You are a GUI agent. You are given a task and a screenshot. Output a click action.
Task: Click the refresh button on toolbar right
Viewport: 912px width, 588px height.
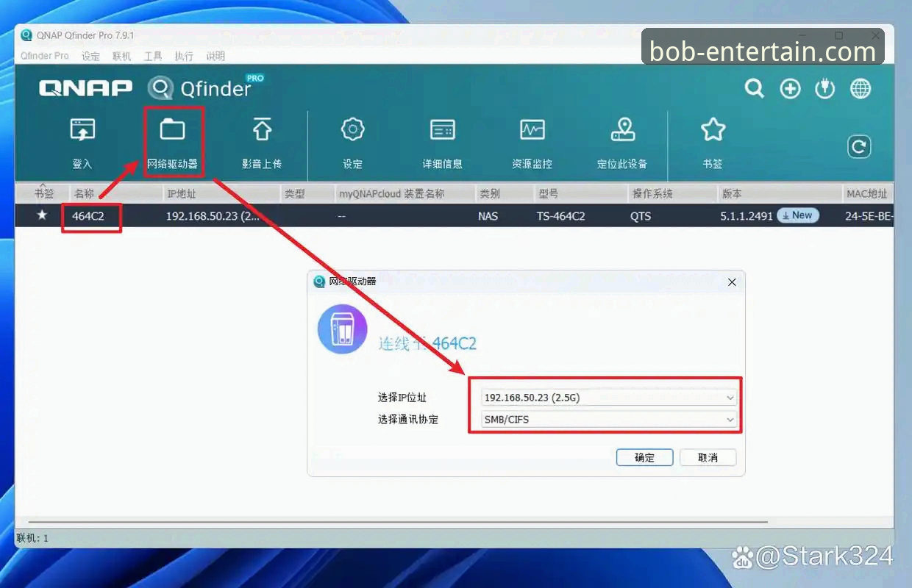pyautogui.click(x=859, y=146)
